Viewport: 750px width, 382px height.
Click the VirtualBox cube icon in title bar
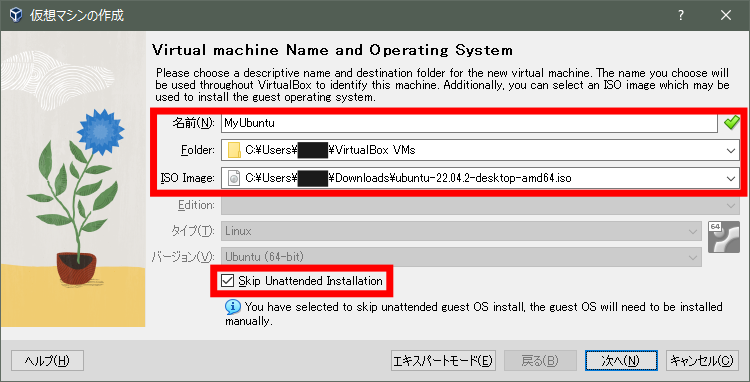16,15
